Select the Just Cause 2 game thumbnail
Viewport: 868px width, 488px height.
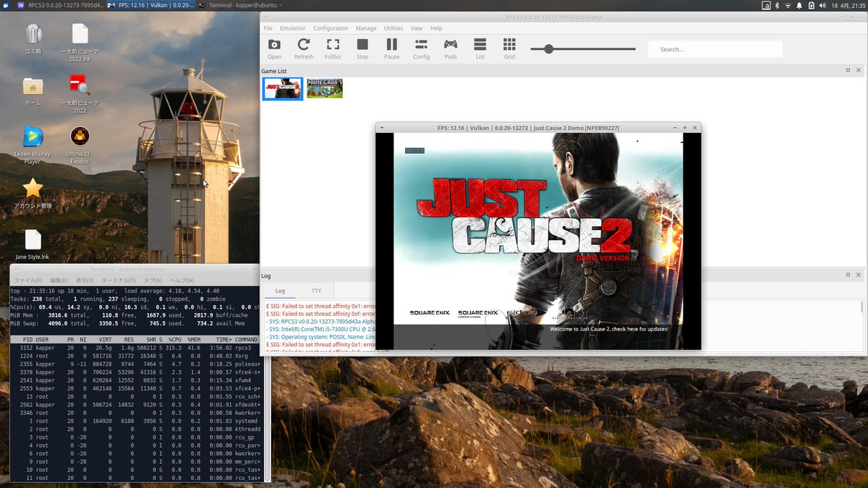tap(283, 88)
